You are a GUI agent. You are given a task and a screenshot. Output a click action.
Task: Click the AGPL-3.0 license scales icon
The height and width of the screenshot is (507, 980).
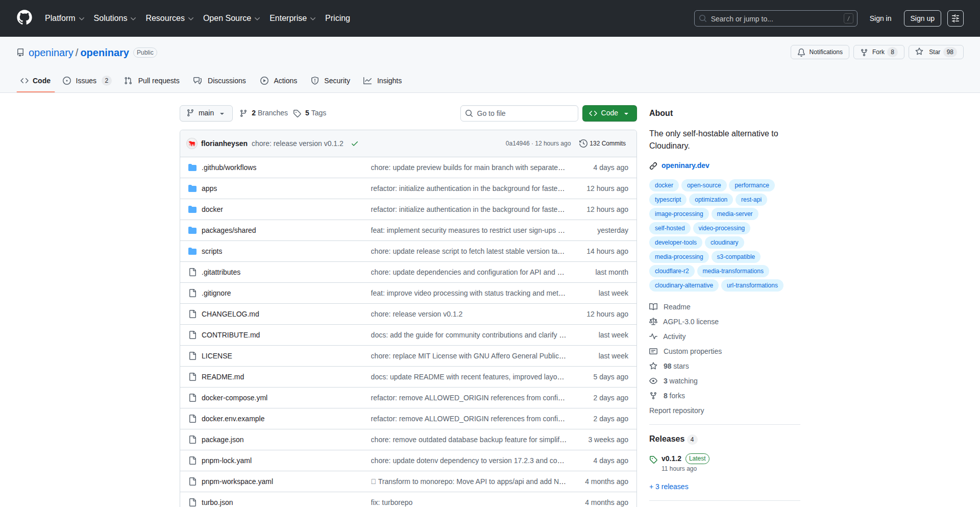coord(653,322)
